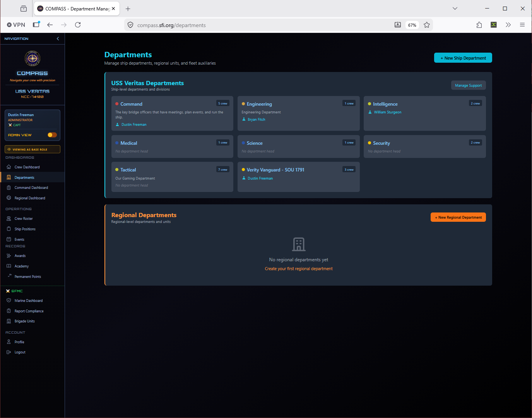This screenshot has height=418, width=532.
Task: Click the Permanent Points icon
Action: [x=10, y=276]
